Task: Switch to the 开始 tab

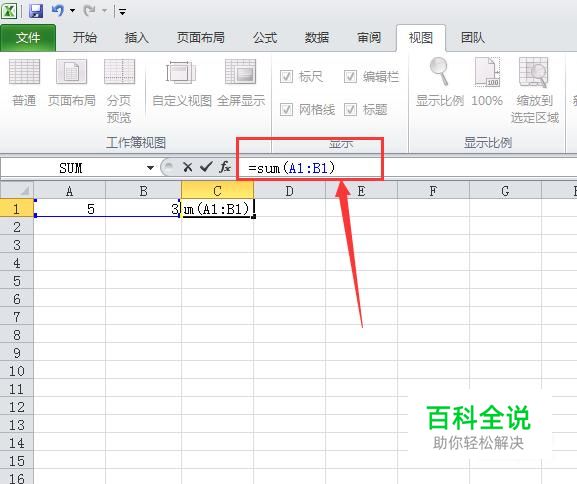Action: coord(85,38)
